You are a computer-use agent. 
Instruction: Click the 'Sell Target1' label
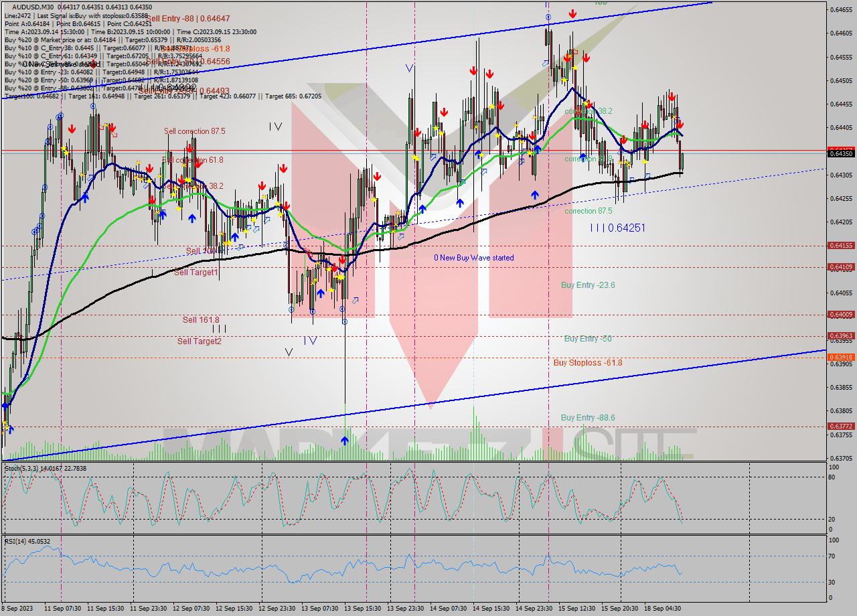point(196,273)
